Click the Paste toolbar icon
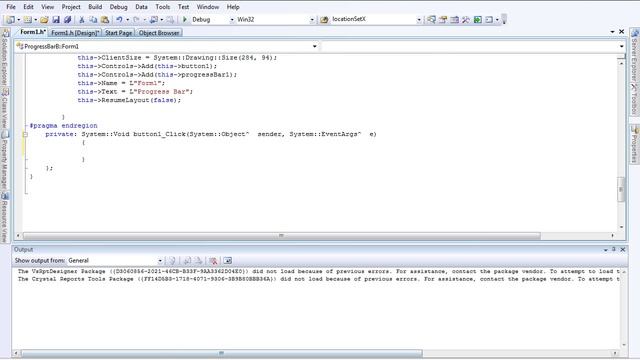The width and height of the screenshot is (640, 360). coord(105,20)
